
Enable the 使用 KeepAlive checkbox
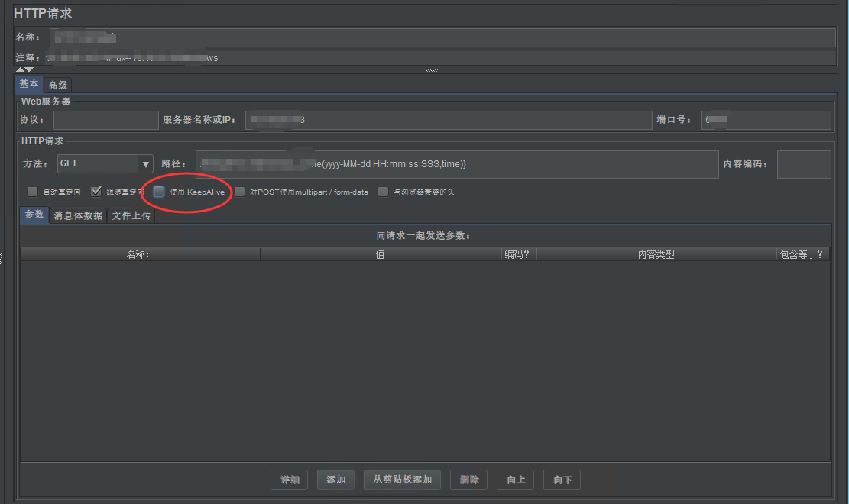click(x=158, y=191)
